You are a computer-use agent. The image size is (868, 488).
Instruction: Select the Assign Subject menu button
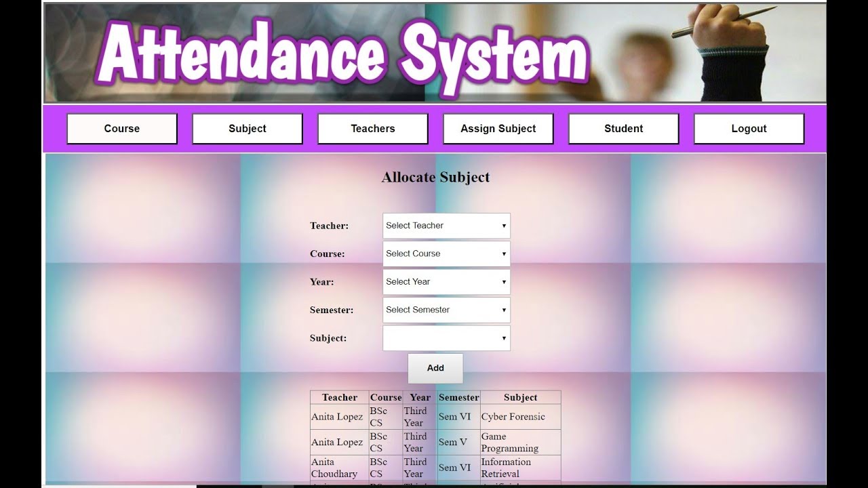[x=498, y=129]
